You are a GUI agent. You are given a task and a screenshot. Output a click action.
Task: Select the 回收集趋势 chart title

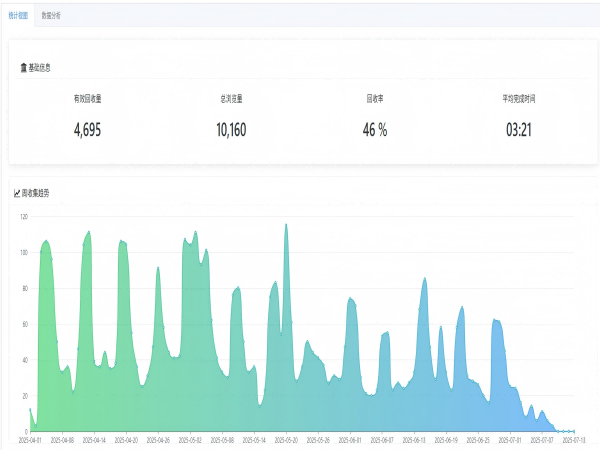[35, 192]
